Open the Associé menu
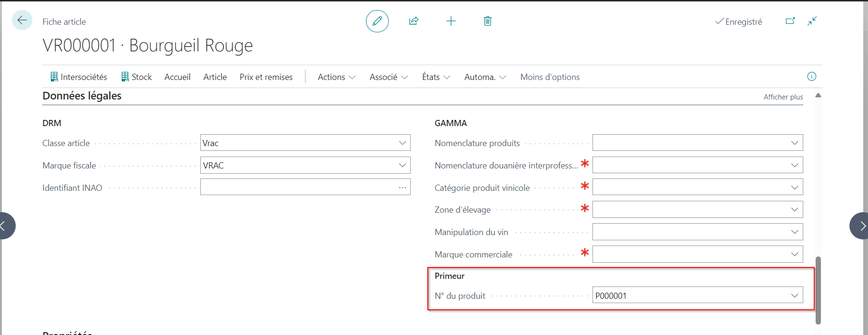This screenshot has height=335, width=868. (x=388, y=77)
